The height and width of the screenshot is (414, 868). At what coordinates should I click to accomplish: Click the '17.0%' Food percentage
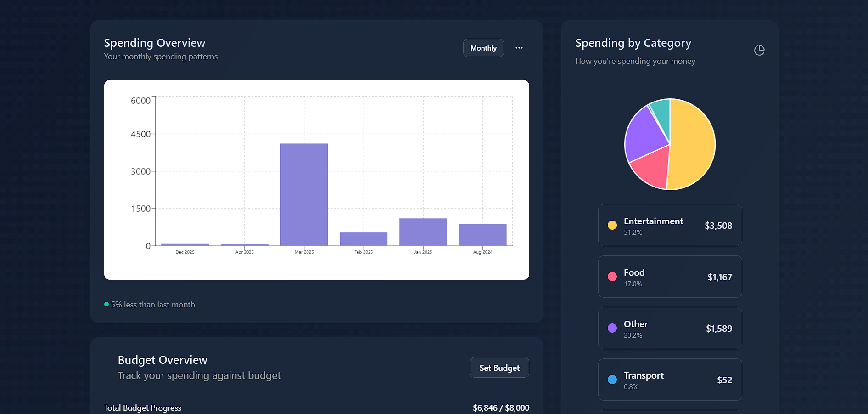(x=633, y=284)
